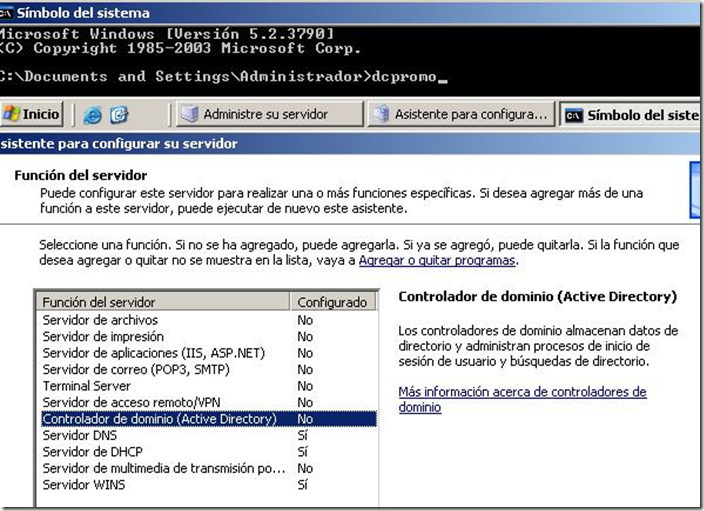Click the Show Desktop quick launch icon

tap(119, 115)
